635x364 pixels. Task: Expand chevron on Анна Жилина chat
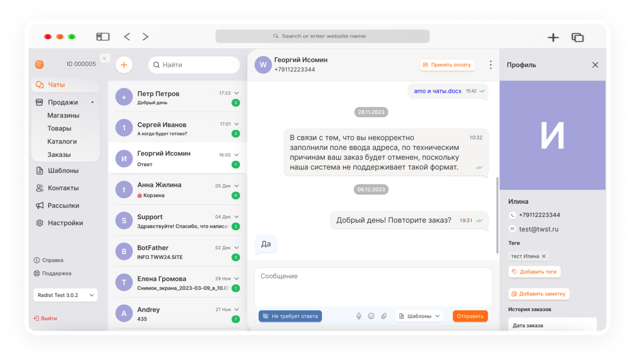[237, 186]
